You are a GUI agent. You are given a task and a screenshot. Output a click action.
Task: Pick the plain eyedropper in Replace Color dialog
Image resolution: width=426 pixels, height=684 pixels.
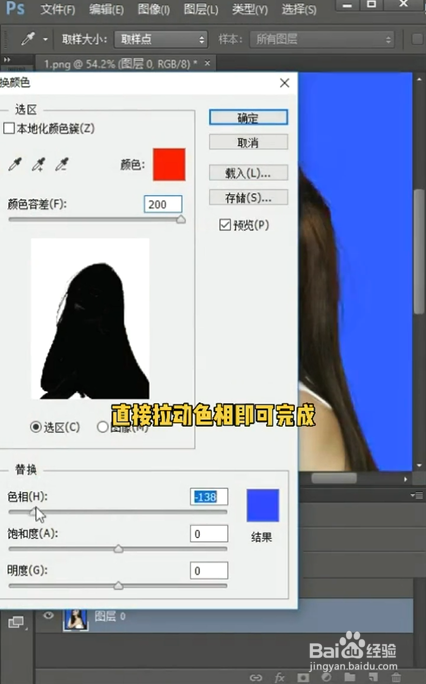(x=15, y=165)
